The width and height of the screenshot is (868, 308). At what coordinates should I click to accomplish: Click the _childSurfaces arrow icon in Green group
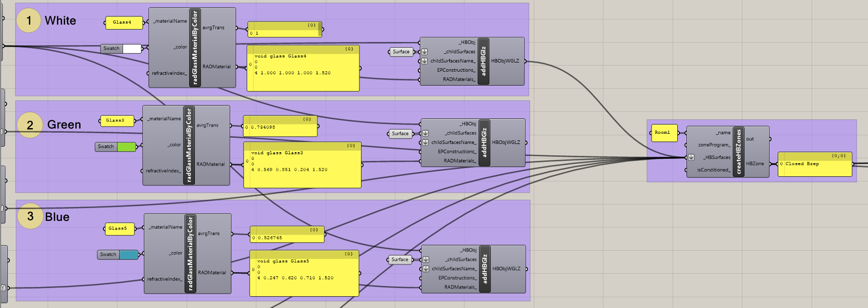click(x=426, y=133)
